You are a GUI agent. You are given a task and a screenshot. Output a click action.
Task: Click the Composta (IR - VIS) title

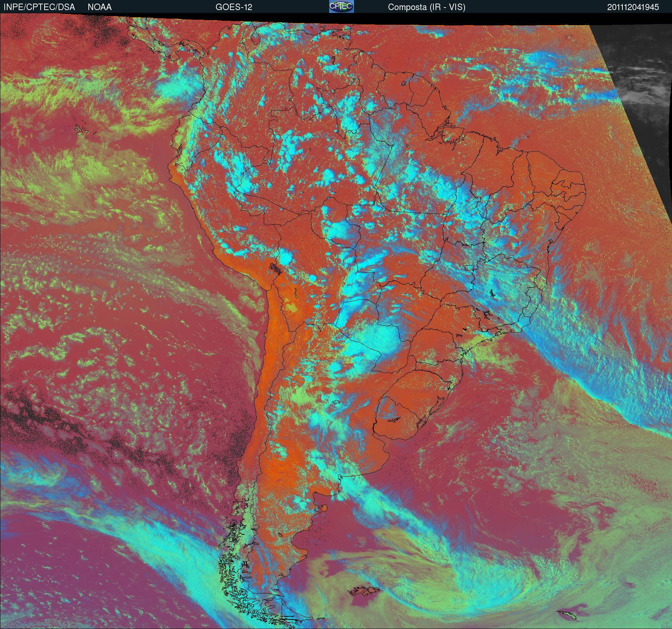click(x=427, y=7)
